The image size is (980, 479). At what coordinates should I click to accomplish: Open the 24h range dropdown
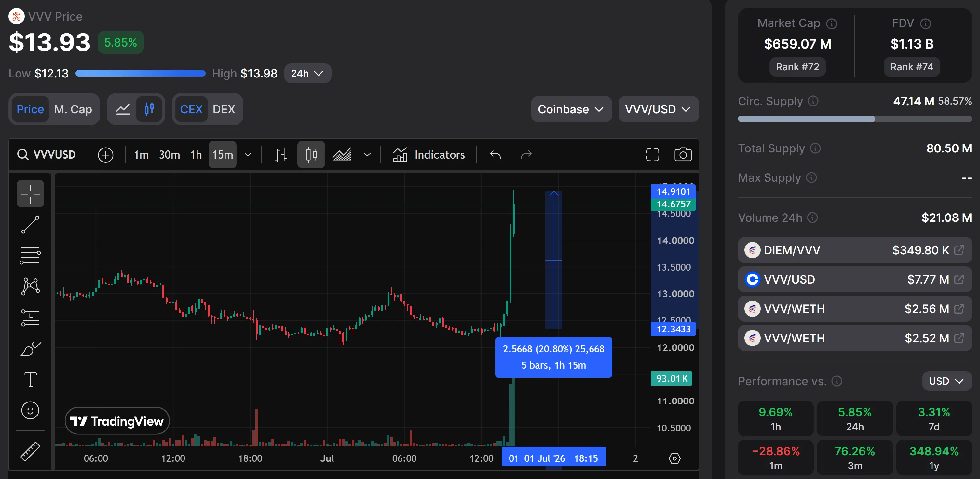[307, 73]
